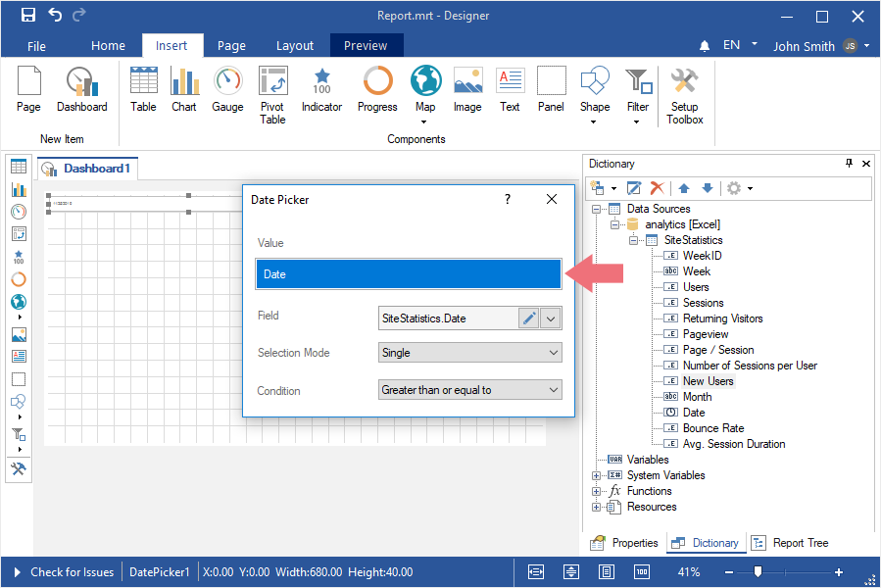Screen dimensions: 881x588
Task: Open the Preview tab
Action: coord(366,46)
